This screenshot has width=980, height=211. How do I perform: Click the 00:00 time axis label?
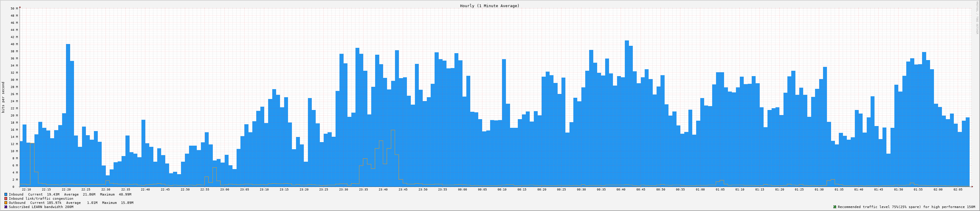(x=462, y=189)
